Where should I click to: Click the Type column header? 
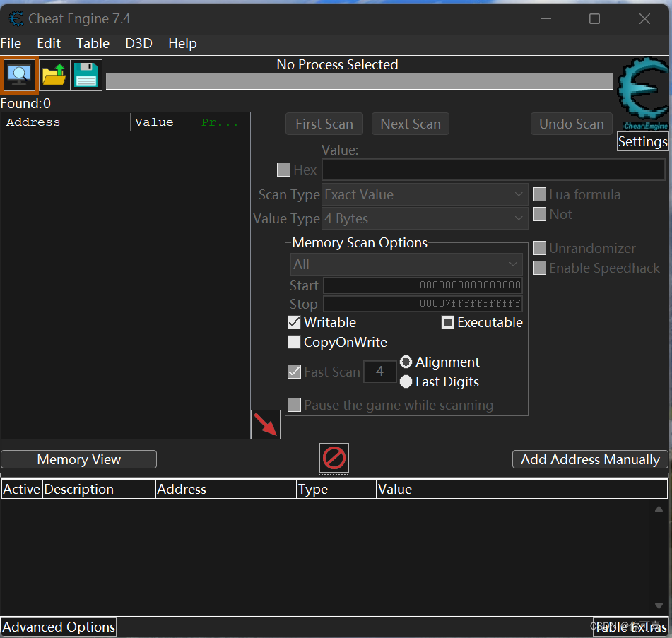tap(336, 489)
